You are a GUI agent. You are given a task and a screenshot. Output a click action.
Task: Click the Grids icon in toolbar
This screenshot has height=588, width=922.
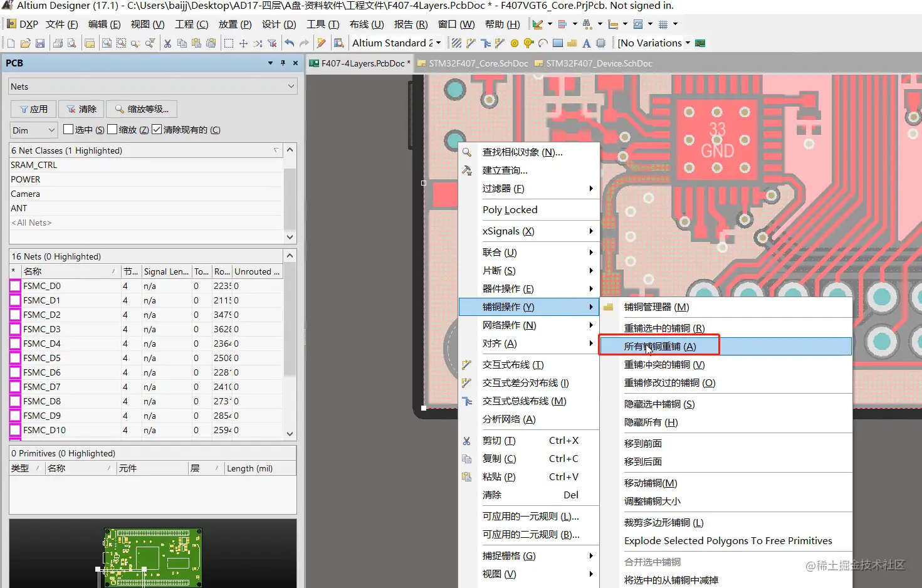click(x=663, y=24)
